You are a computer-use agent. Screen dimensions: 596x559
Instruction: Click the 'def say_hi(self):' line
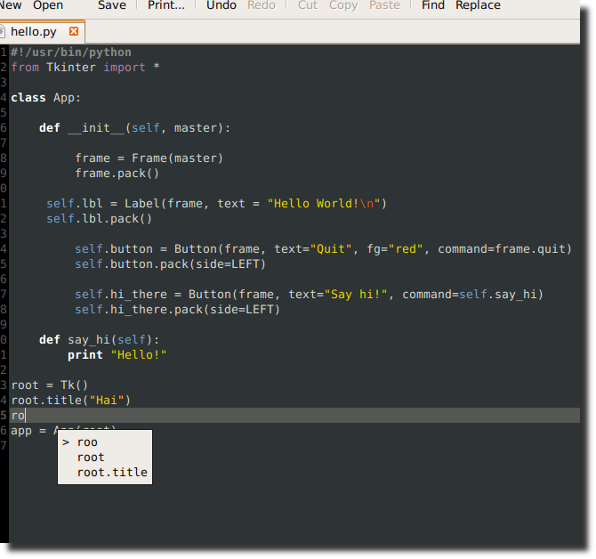[x=99, y=340]
